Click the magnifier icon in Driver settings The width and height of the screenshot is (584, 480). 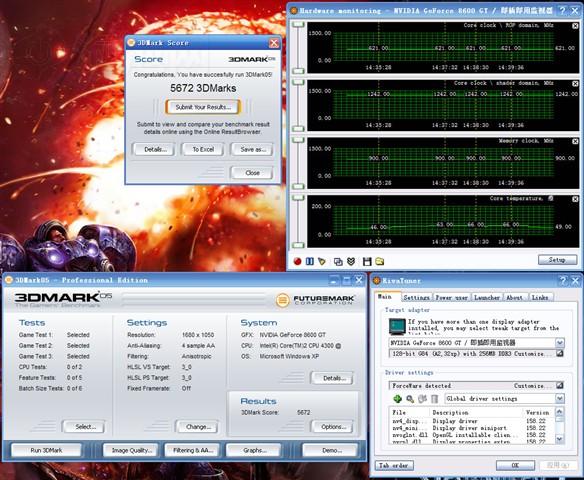(x=410, y=399)
